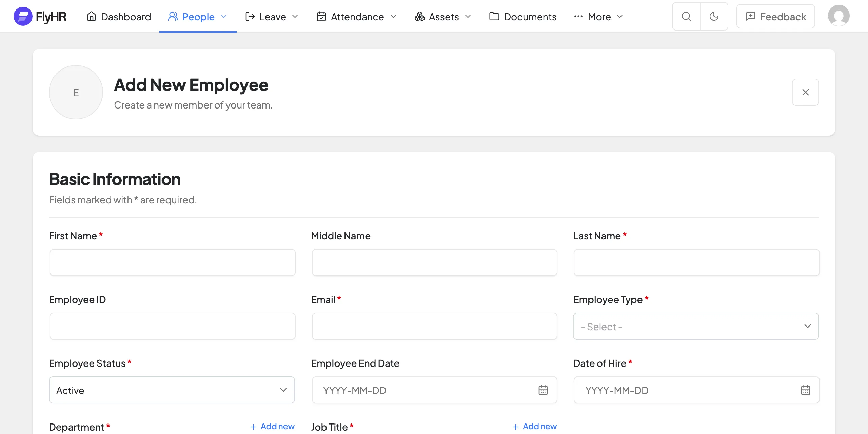The image size is (868, 434).
Task: Open the Employee Status dropdown showing Active
Action: (172, 390)
